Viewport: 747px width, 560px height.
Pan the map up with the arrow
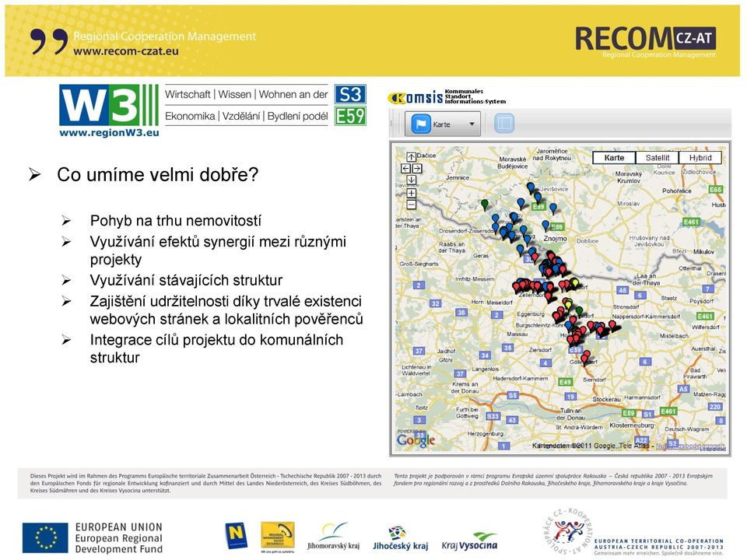411,157
